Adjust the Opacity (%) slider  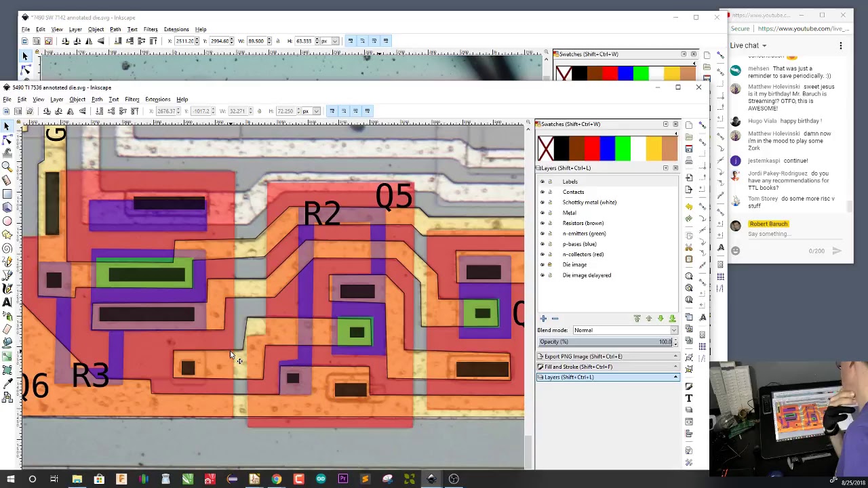[x=606, y=342]
